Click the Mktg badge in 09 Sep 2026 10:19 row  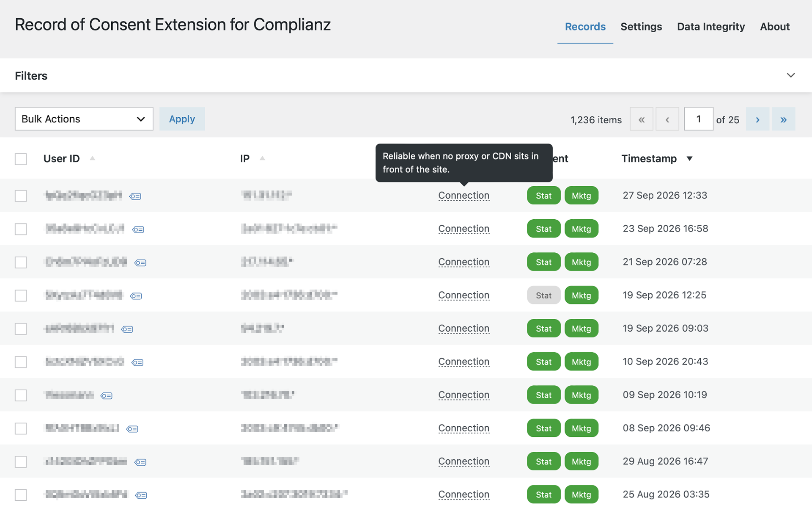click(x=582, y=395)
